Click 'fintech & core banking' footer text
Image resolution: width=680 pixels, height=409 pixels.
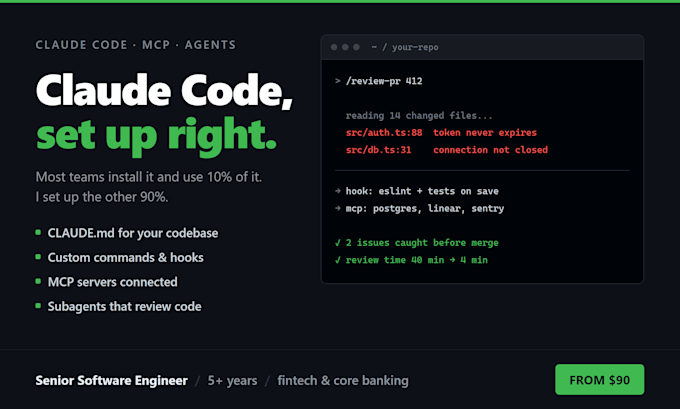[343, 380]
